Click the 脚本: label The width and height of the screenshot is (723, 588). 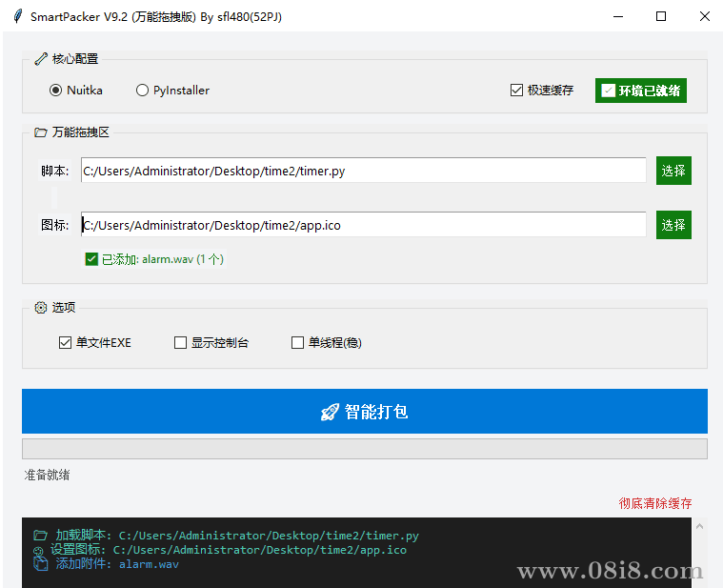click(x=54, y=171)
